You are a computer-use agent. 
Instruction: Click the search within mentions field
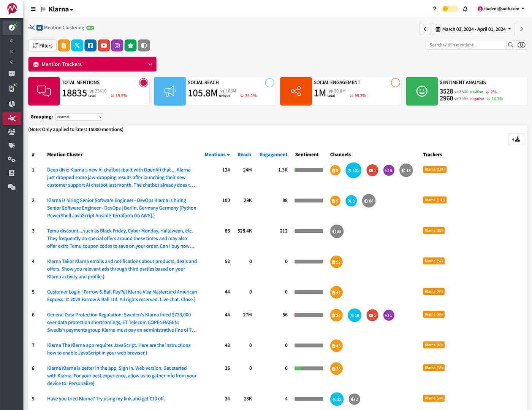tap(466, 45)
